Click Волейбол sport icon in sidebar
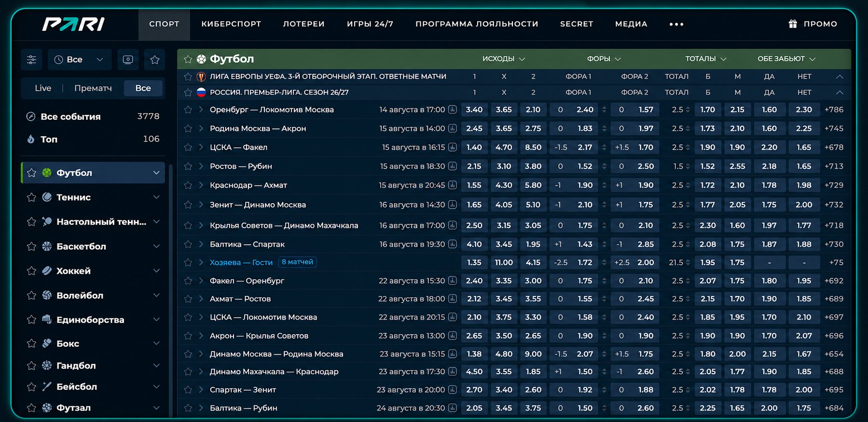The image size is (868, 422). (x=47, y=295)
